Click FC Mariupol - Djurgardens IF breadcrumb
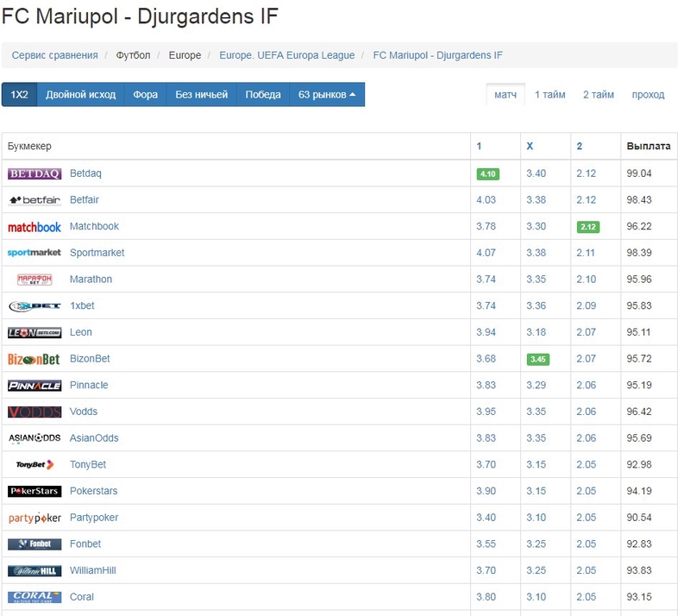 [x=438, y=55]
